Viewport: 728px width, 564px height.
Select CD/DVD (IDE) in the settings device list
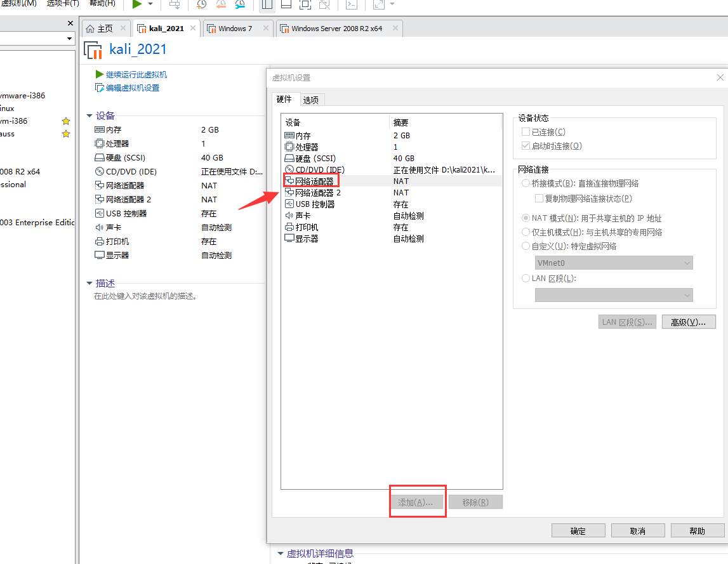point(392,170)
